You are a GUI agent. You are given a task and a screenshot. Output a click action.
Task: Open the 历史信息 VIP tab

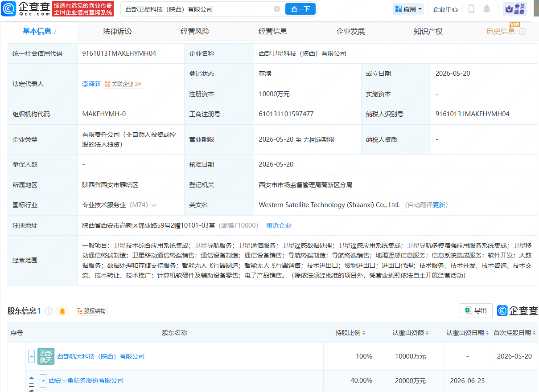(x=500, y=31)
